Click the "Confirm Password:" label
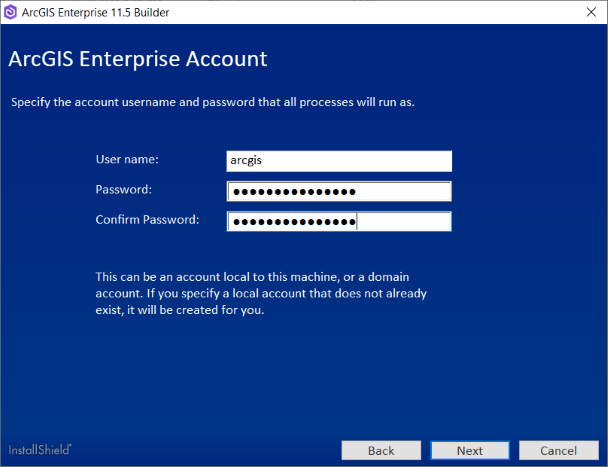608x467 pixels. pos(147,219)
